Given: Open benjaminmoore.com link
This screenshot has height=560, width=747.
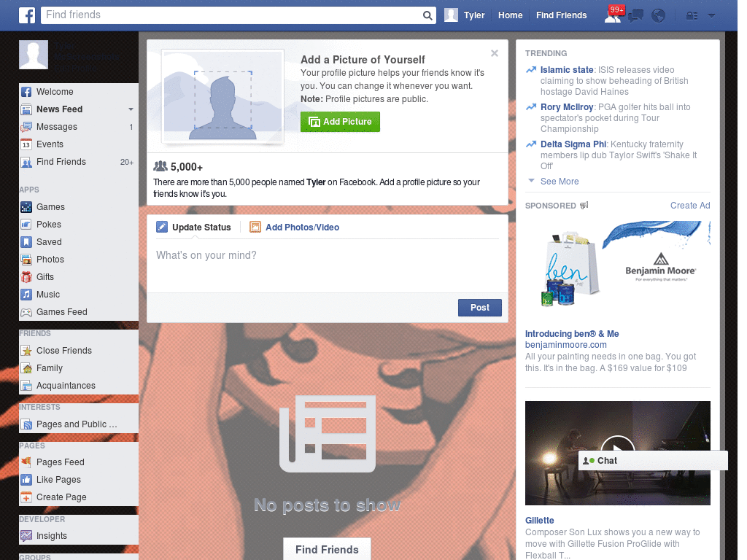Looking at the screenshot, I should coord(565,345).
